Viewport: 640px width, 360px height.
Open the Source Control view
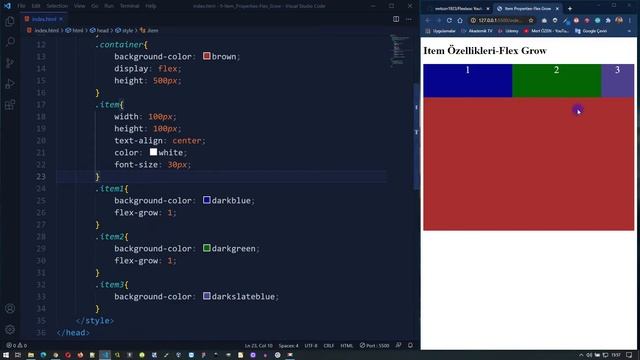coord(10,62)
